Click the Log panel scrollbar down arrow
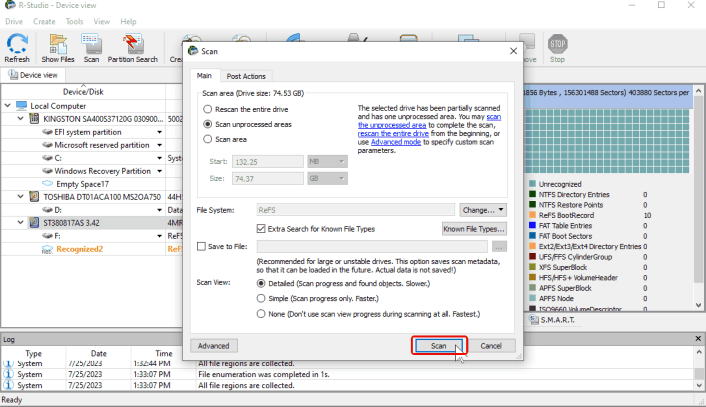The height and width of the screenshot is (407, 706). 698,385
